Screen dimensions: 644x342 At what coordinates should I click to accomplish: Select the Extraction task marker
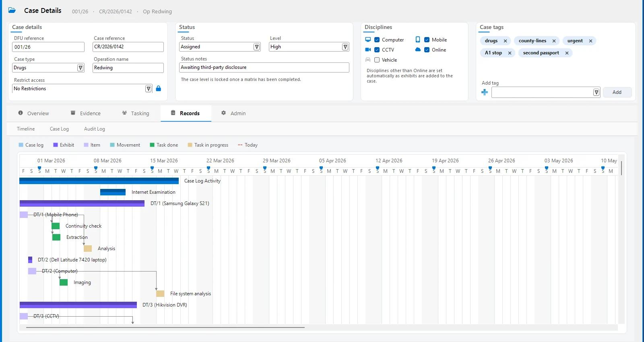coord(56,237)
